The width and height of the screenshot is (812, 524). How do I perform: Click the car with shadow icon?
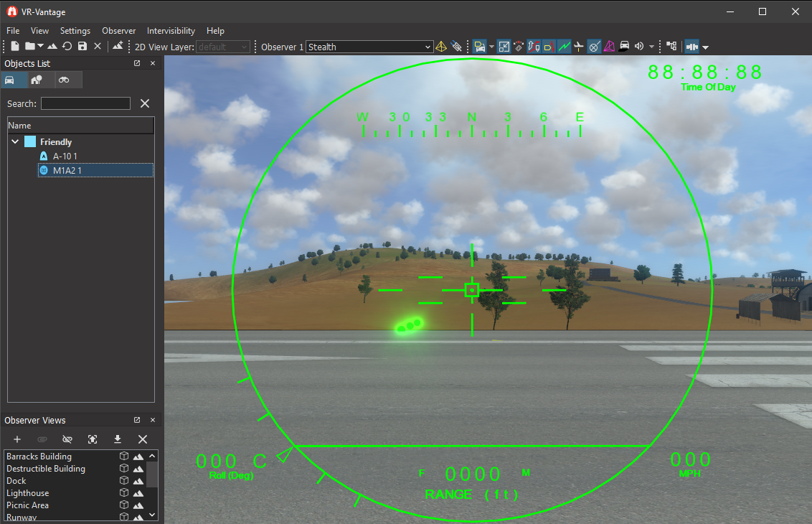624,47
